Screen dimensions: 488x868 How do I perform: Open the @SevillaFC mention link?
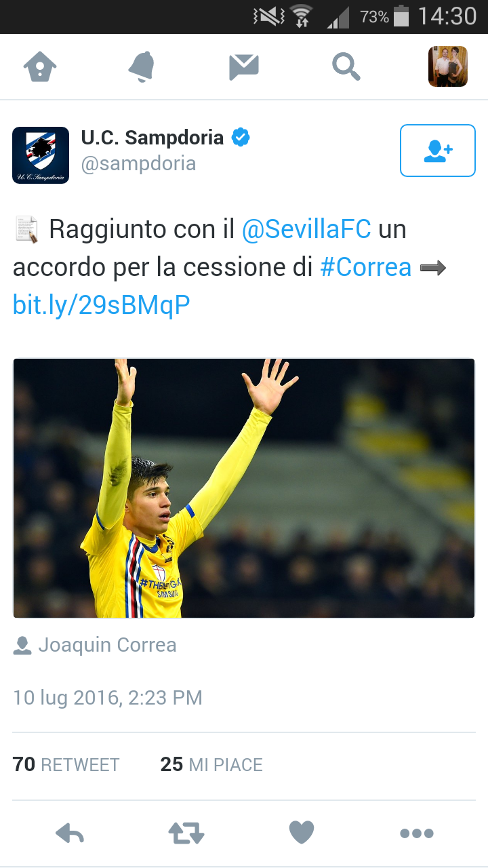coord(306,229)
